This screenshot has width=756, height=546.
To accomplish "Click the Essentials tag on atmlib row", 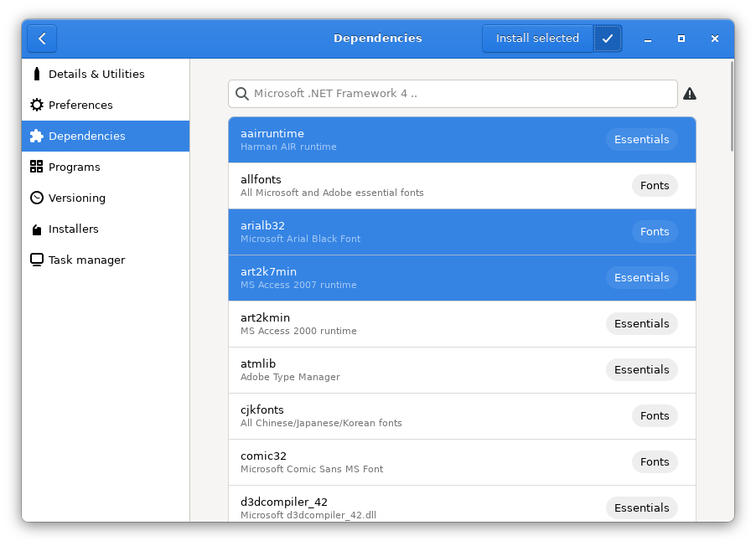I will pos(641,369).
